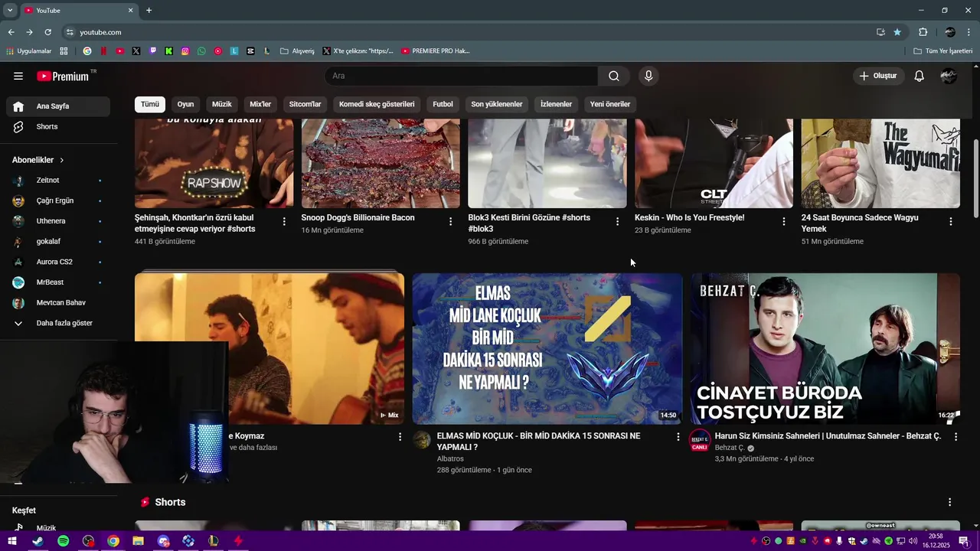Open options for Keskin Freestyle video
The height and width of the screenshot is (551, 980).
[783, 221]
